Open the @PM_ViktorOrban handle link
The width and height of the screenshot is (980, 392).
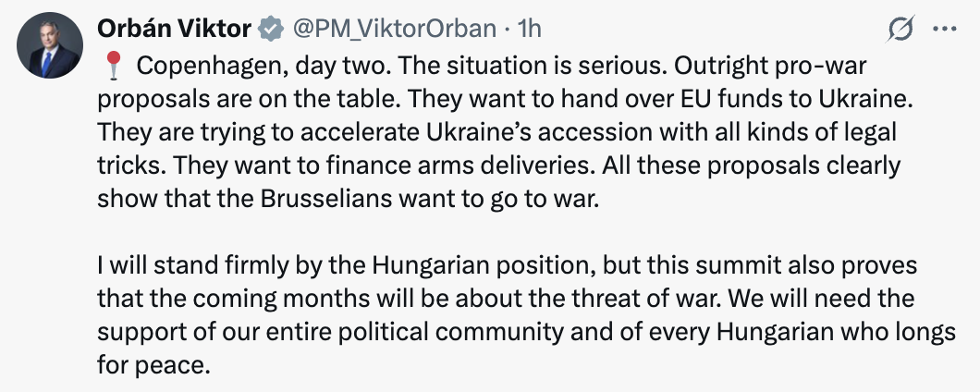393,30
